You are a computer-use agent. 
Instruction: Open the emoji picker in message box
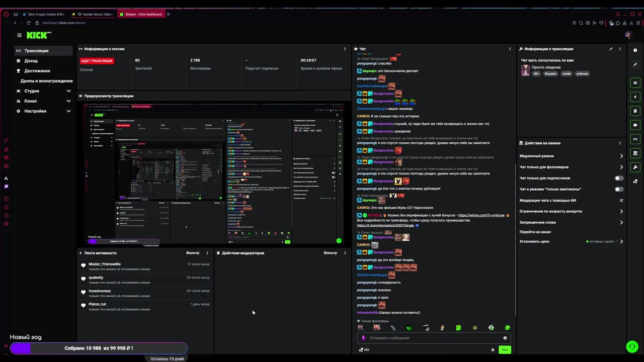[x=505, y=338]
